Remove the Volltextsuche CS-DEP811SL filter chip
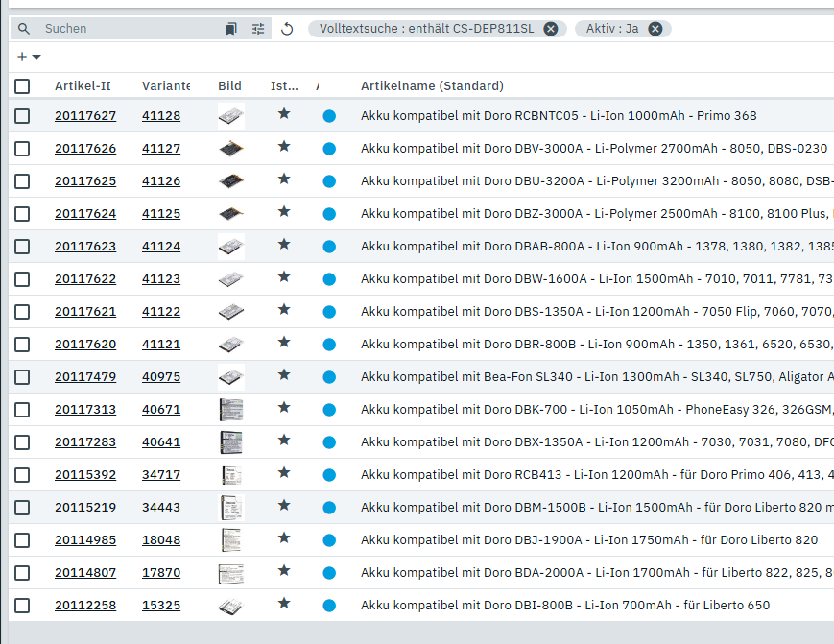The width and height of the screenshot is (834, 644). pyautogui.click(x=551, y=29)
